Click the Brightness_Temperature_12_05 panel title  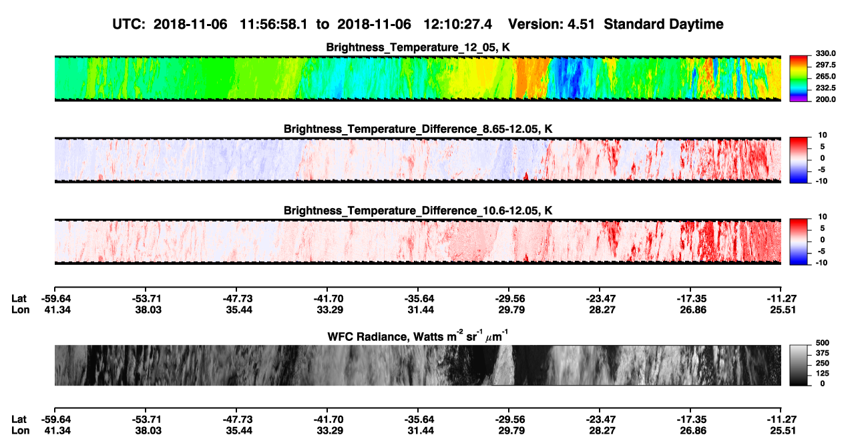(x=418, y=47)
